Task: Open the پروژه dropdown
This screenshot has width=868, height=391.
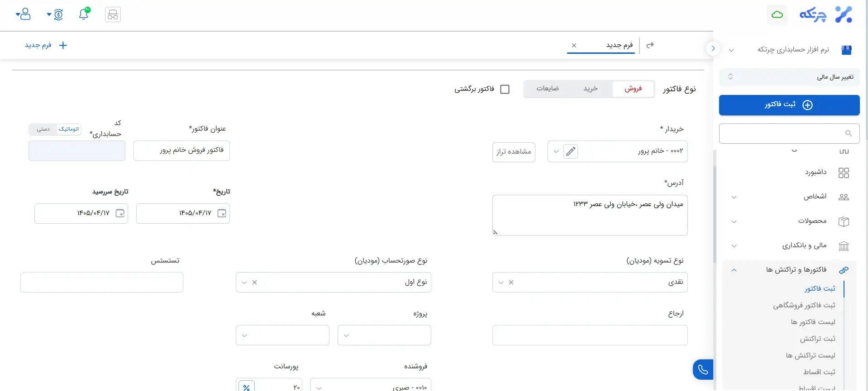Action: coord(384,335)
